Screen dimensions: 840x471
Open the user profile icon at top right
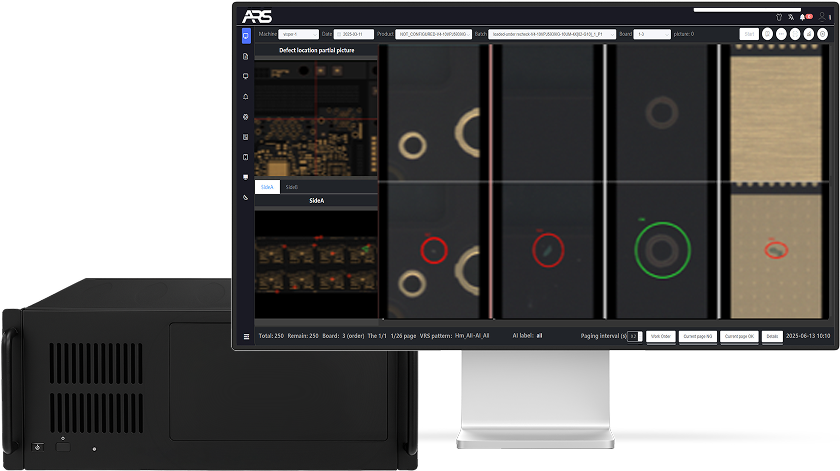(822, 17)
